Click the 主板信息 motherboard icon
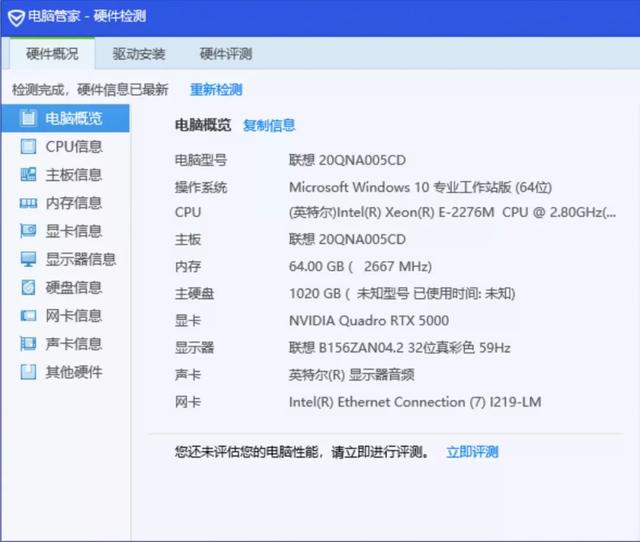Screen dimensions: 640x542 coord(28,175)
